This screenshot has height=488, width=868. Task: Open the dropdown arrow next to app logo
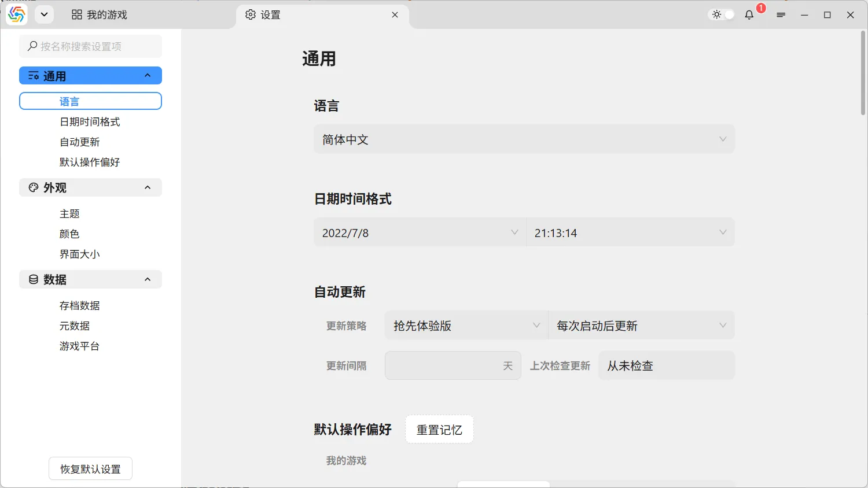(x=44, y=15)
